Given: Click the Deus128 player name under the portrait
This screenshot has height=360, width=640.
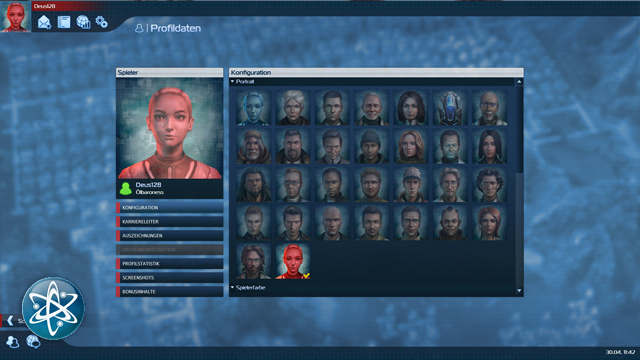Looking at the screenshot, I should [x=148, y=185].
